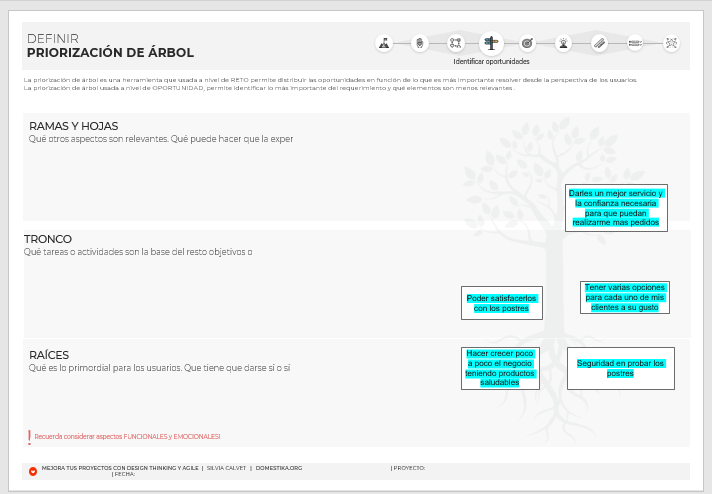Screen dimensions: 712x494
Task: Click the 'DEFINIR' heading
Action: pyautogui.click(x=53, y=39)
